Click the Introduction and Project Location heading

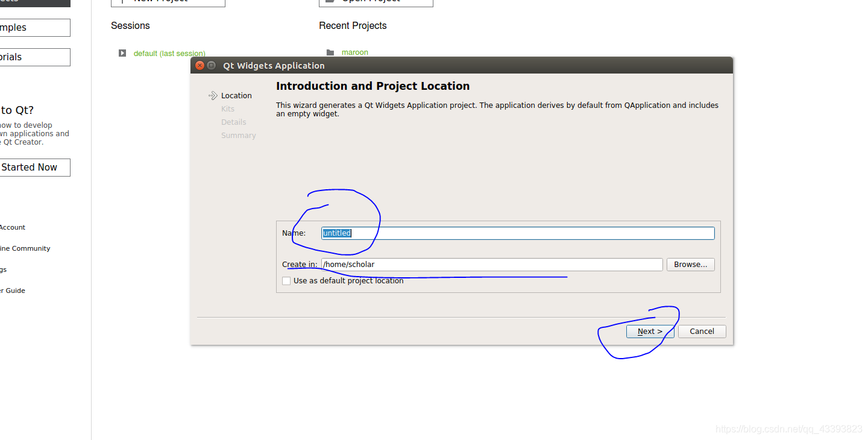373,86
